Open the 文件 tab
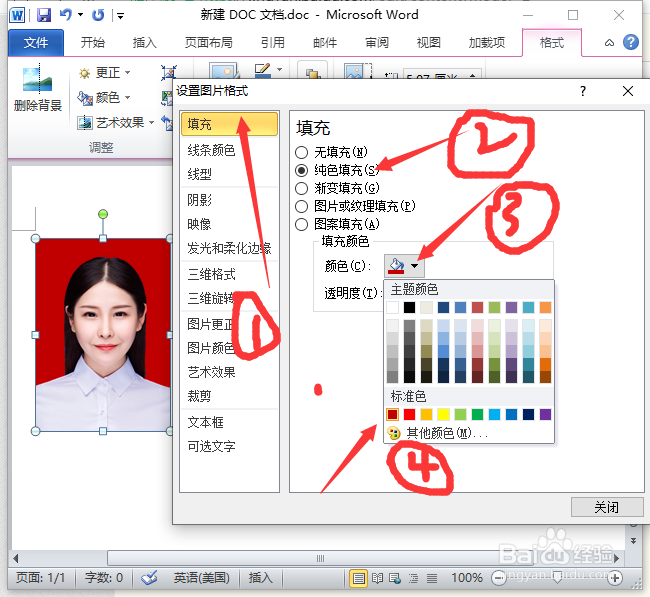650x597 pixels. [x=36, y=42]
